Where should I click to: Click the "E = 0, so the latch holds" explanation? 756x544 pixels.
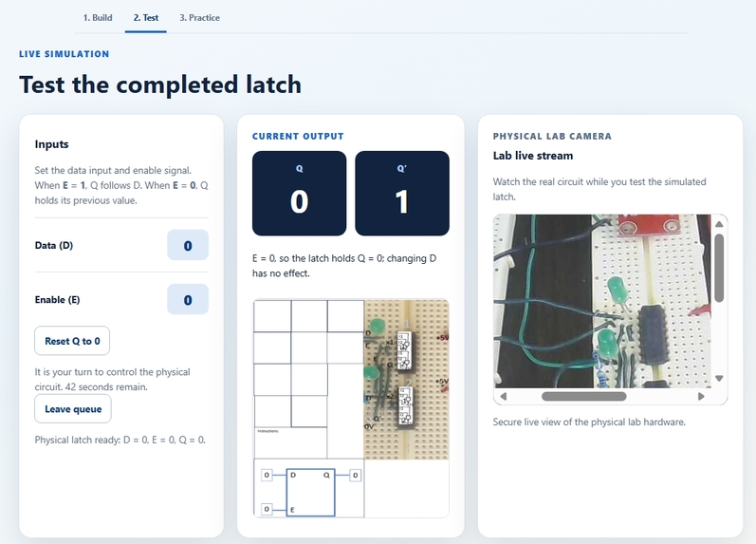pyautogui.click(x=344, y=266)
